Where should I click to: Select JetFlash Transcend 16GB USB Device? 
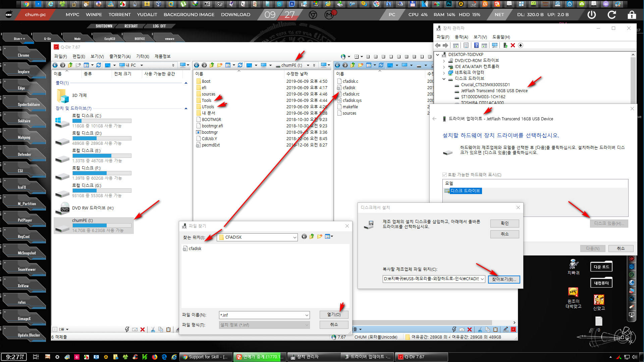(x=494, y=91)
